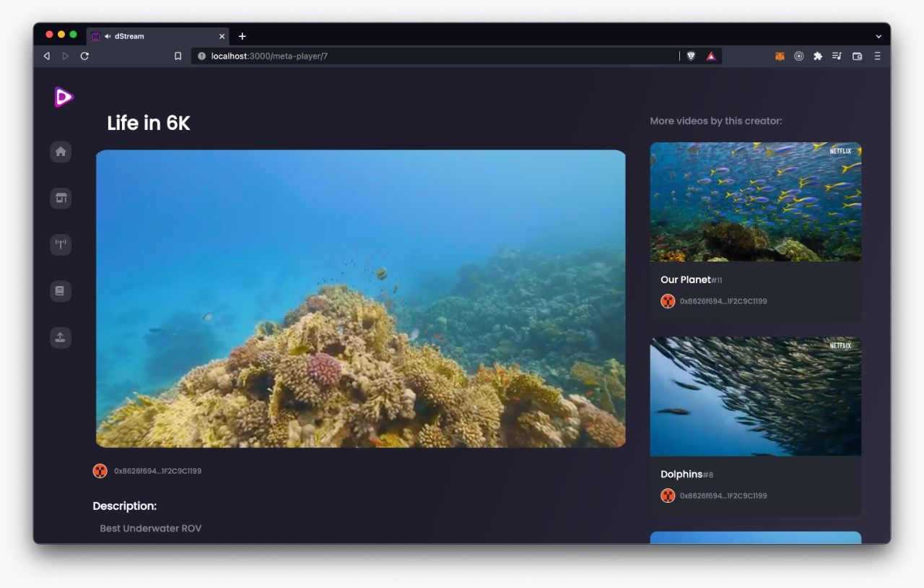Click creator address on Dolphins card
This screenshot has height=588, width=924.
[x=723, y=496]
